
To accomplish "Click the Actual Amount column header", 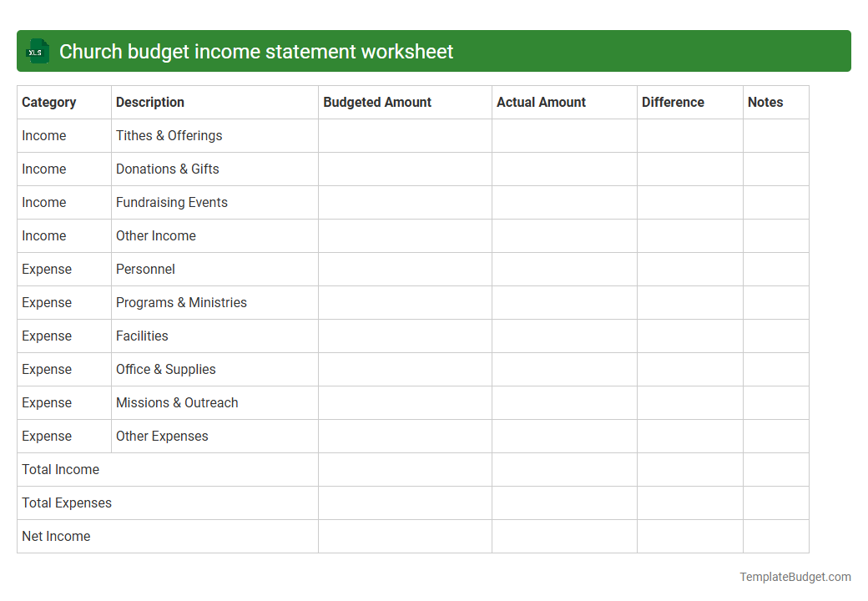I will [x=539, y=102].
